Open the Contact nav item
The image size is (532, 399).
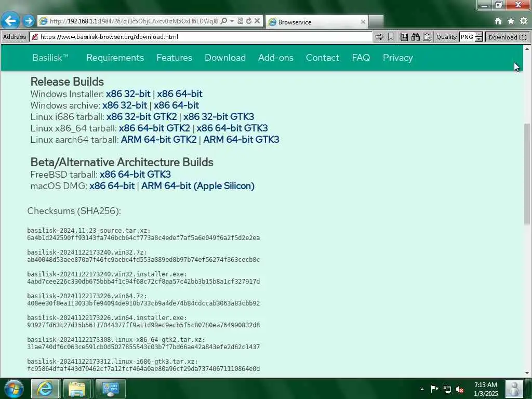[323, 58]
